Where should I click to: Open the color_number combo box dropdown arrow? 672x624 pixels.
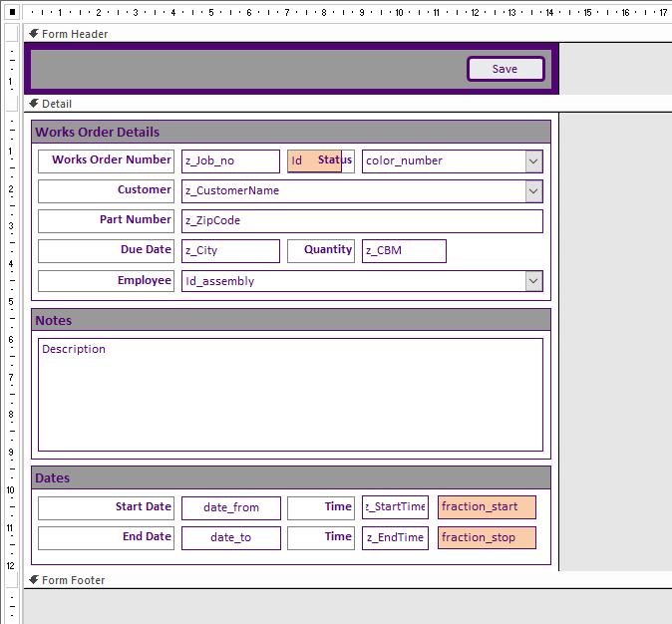tap(533, 161)
